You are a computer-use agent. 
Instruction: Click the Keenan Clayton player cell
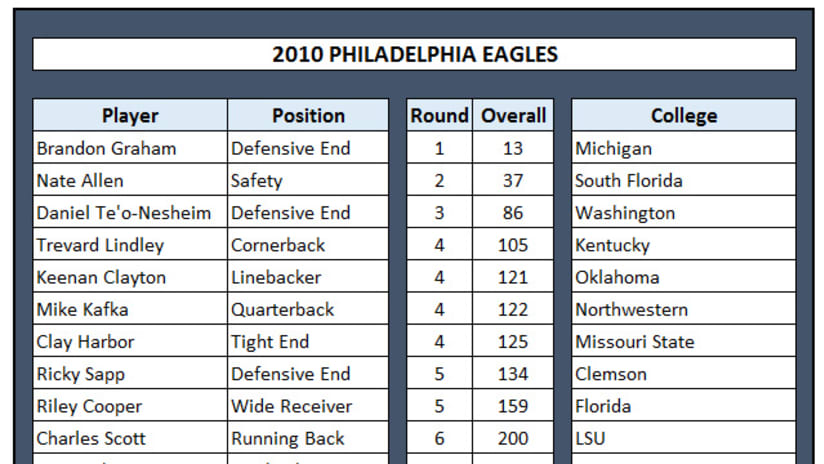(130, 277)
